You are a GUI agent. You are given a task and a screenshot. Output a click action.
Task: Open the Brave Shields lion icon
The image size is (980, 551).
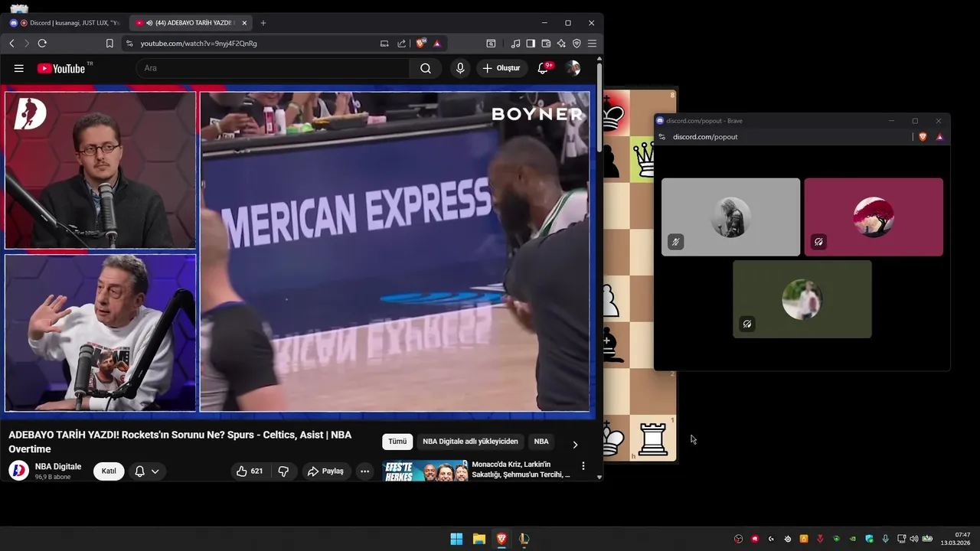420,44
